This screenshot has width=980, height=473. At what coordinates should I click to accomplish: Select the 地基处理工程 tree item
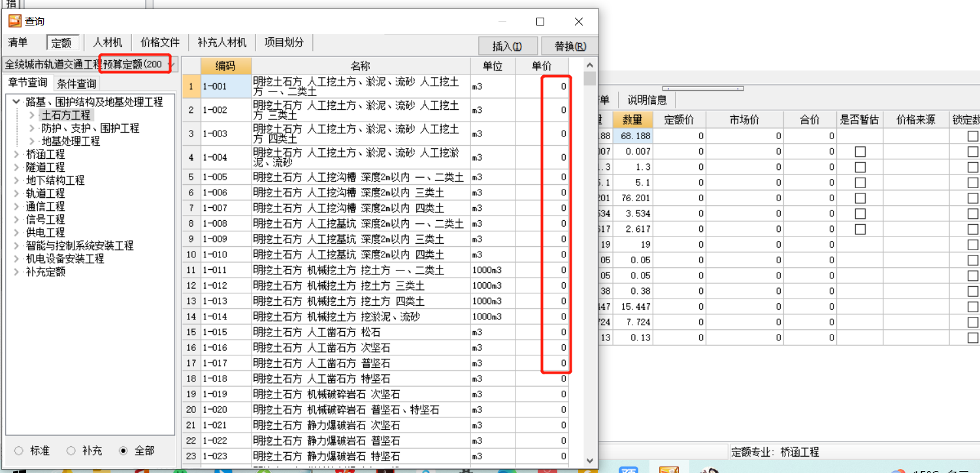pos(71,141)
